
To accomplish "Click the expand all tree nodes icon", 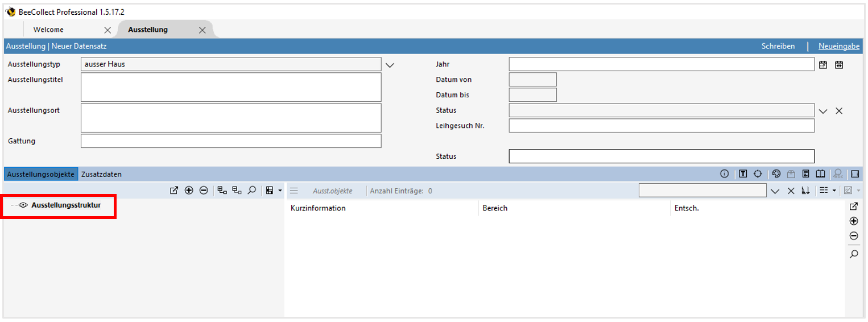I will [x=222, y=191].
